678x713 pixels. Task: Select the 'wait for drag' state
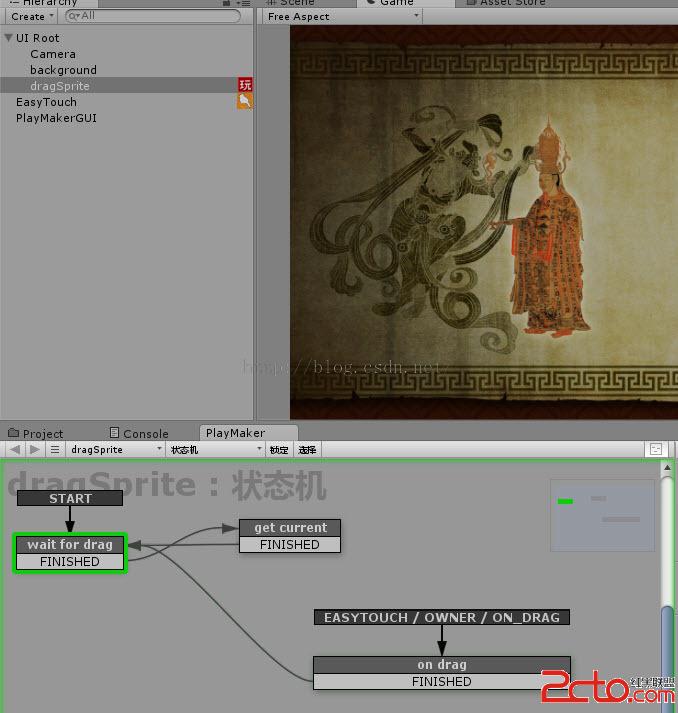(70, 544)
